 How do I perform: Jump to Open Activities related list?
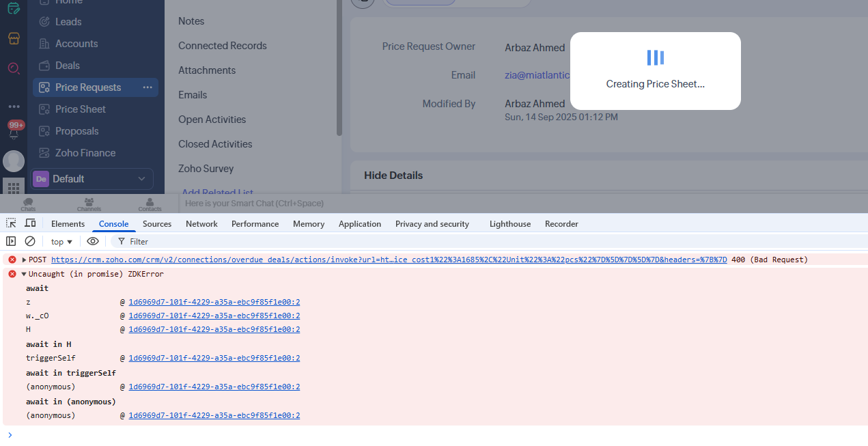pos(212,120)
